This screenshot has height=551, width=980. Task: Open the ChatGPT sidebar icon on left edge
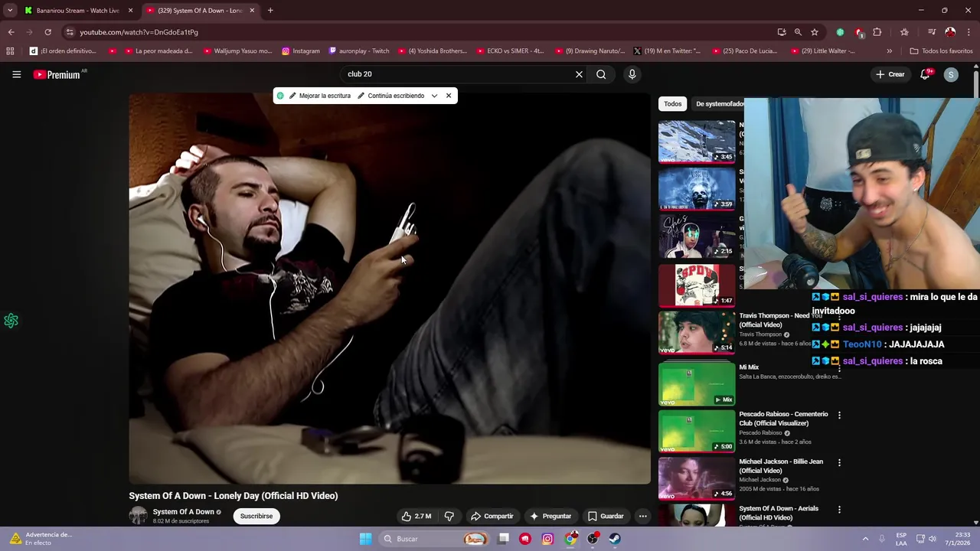click(x=11, y=321)
